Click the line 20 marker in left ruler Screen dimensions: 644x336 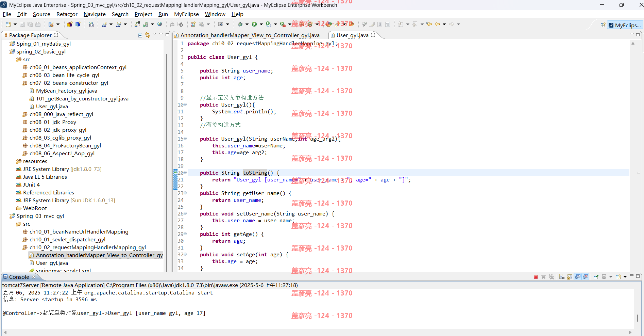point(175,173)
